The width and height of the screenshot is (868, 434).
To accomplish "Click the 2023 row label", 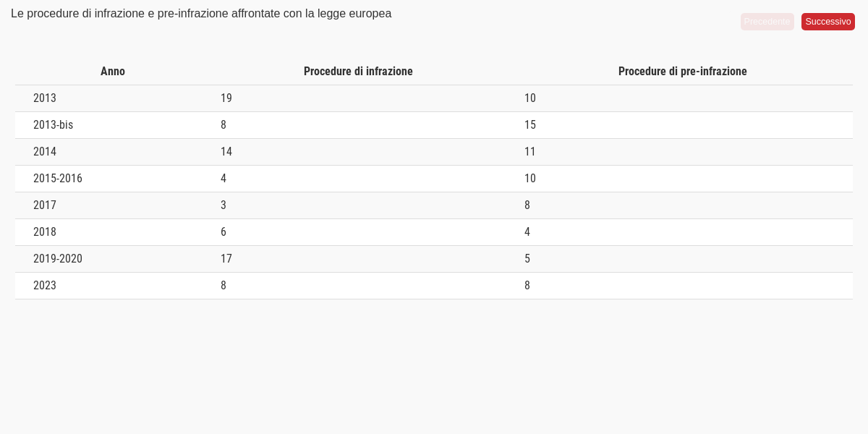I will pos(45,286).
